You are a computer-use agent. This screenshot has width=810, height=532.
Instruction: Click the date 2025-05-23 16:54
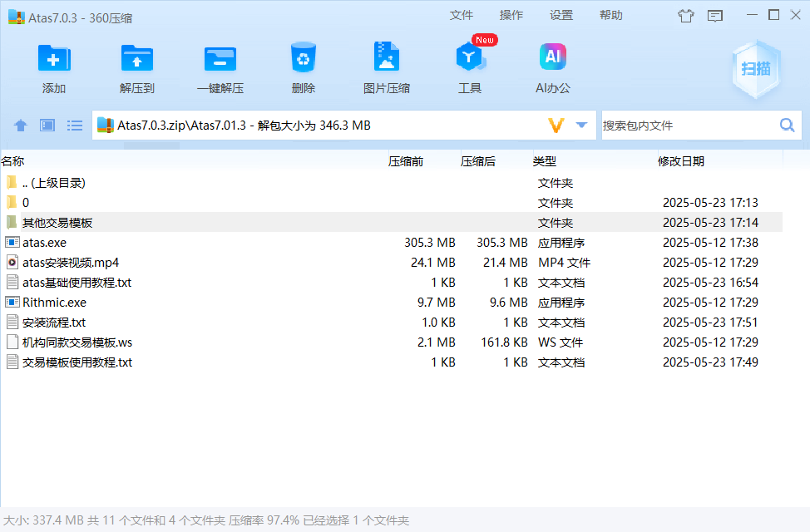point(710,283)
